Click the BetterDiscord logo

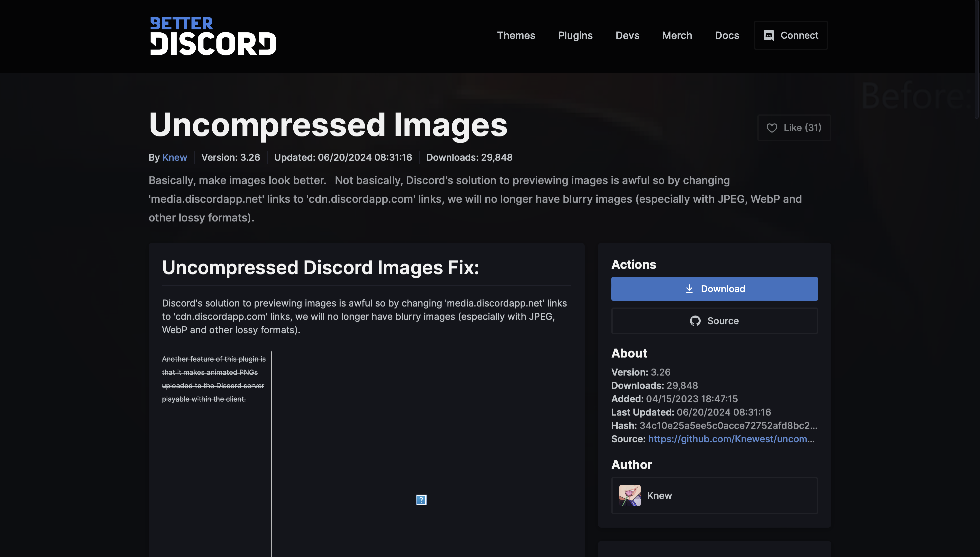(213, 36)
